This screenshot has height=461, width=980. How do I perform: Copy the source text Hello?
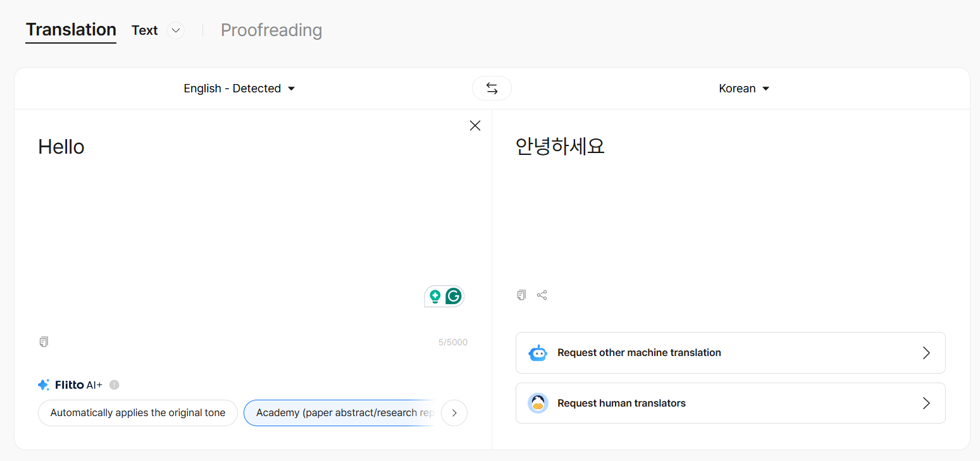[x=44, y=342]
